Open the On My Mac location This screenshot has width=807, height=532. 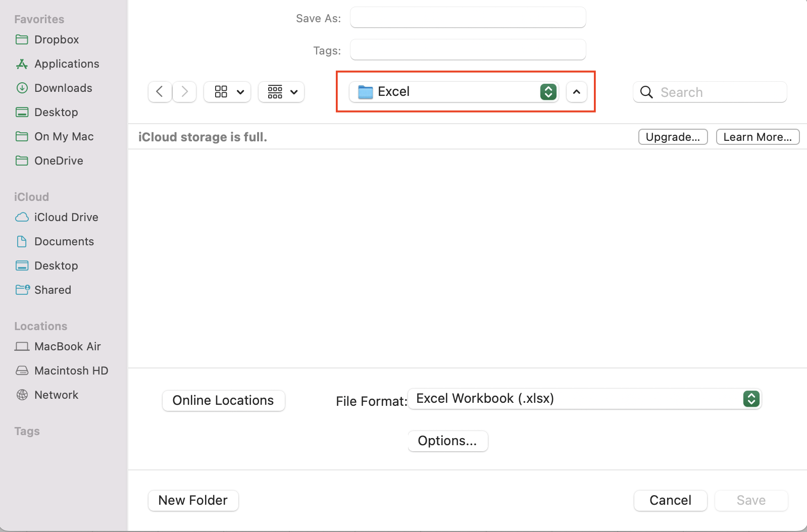[x=55, y=136]
